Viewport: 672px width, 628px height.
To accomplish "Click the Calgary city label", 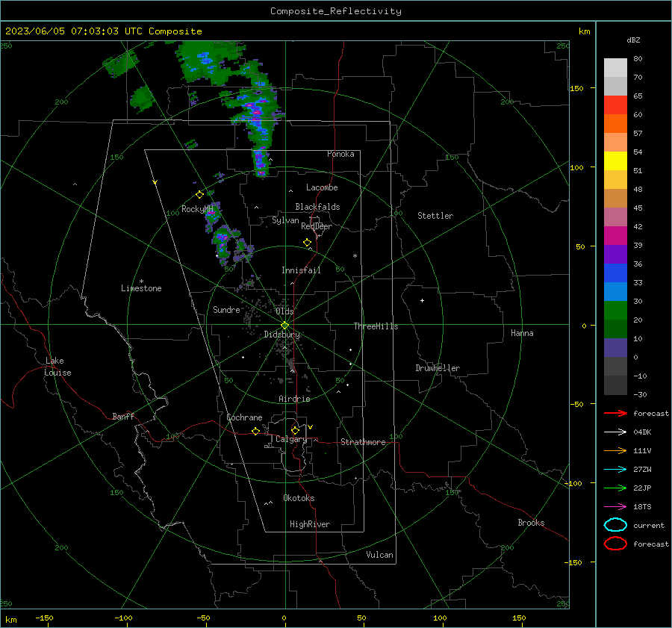I will 291,439.
